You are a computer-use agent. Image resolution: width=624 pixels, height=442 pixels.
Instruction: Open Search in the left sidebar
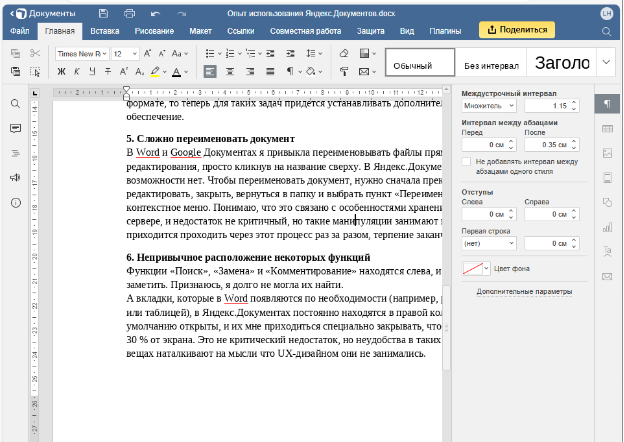pos(16,104)
